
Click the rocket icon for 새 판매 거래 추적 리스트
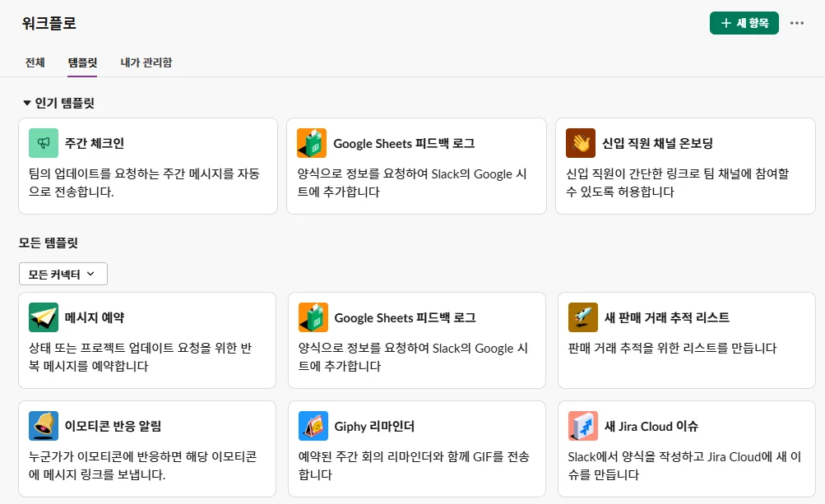point(583,317)
